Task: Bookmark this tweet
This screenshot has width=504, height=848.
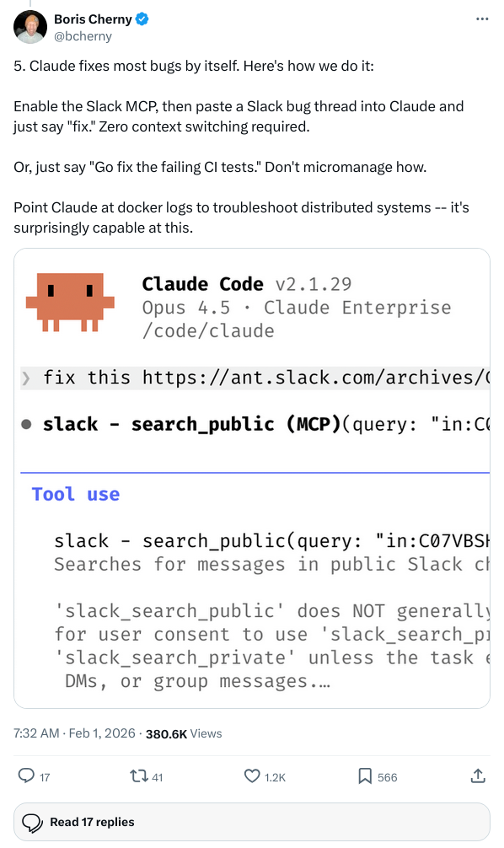Action: point(365,776)
